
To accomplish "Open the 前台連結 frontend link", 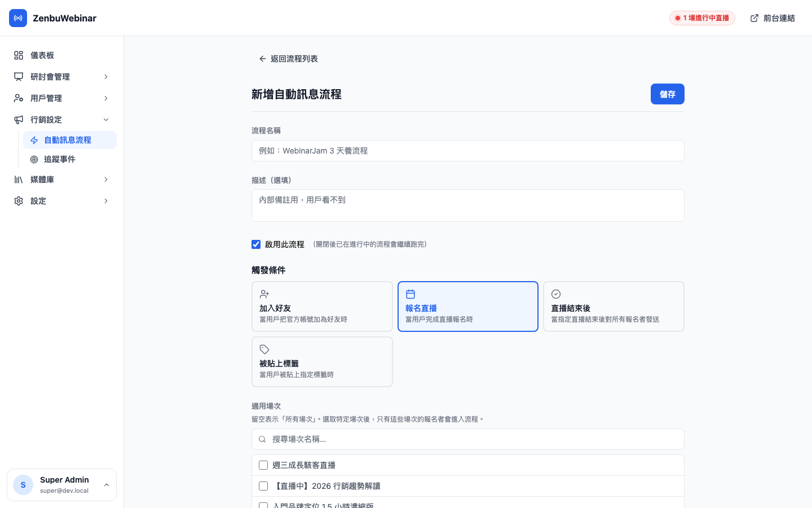I will click(773, 18).
